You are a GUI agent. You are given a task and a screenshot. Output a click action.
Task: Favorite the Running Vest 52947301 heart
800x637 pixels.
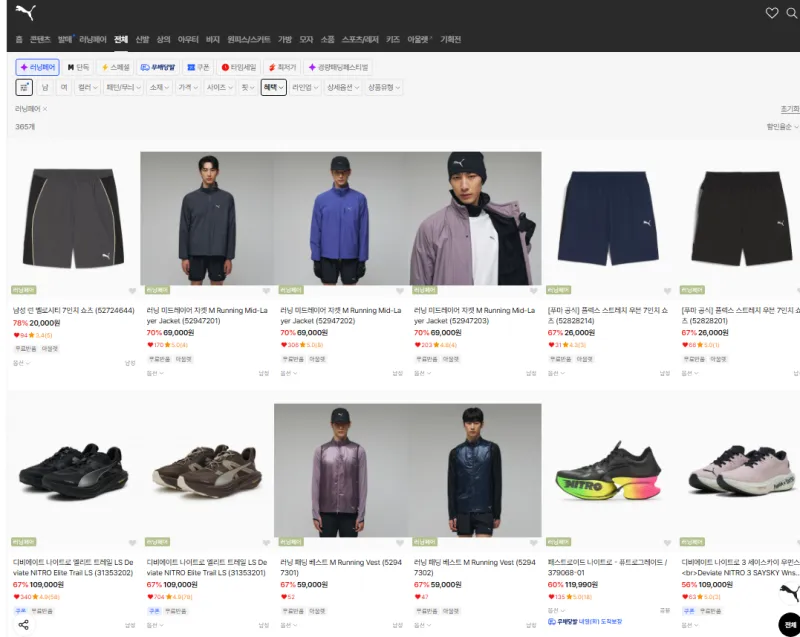[399, 543]
